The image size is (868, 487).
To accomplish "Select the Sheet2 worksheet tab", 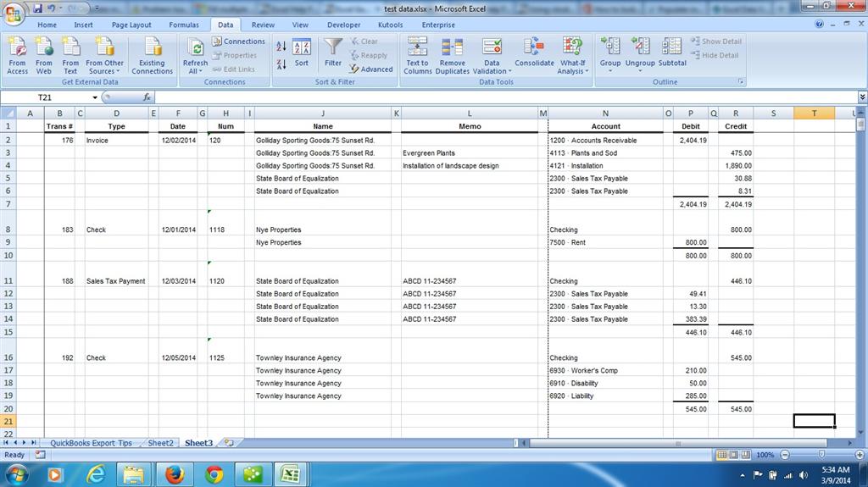I will click(x=160, y=443).
